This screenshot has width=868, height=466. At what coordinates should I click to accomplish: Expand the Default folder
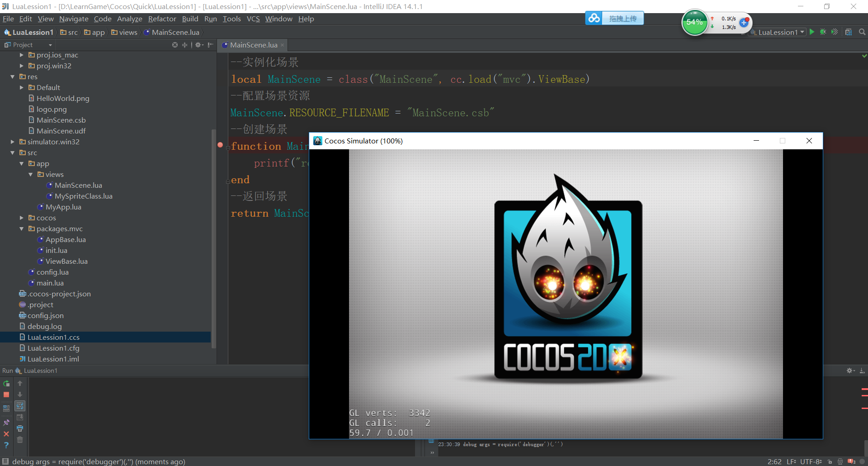22,88
